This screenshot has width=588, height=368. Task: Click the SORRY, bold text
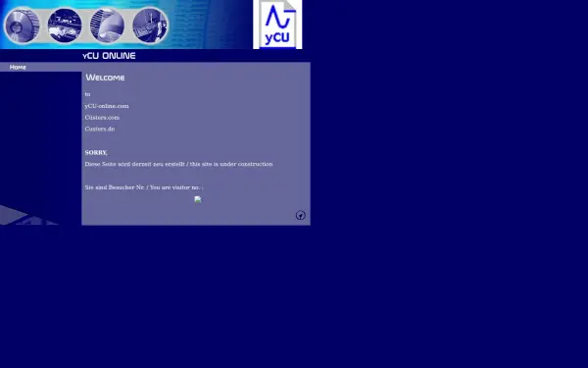(96, 152)
